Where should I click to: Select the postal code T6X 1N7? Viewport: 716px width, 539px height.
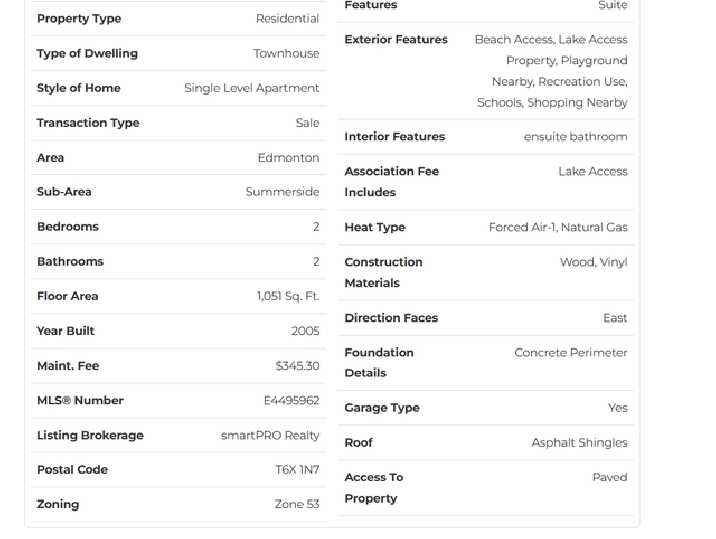click(x=297, y=470)
